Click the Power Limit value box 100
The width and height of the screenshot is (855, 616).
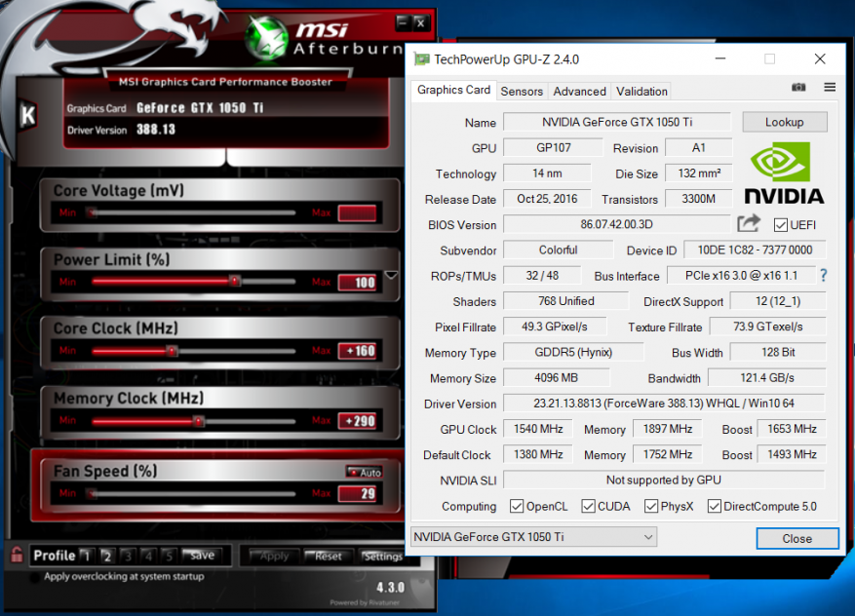[x=357, y=282]
